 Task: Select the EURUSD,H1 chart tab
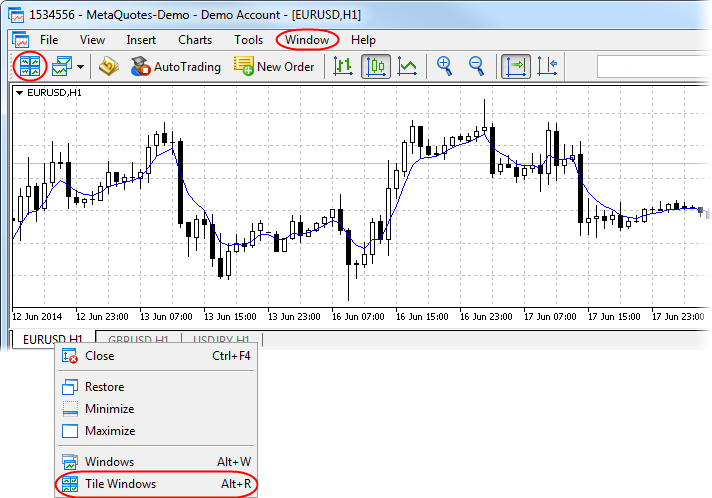tap(53, 340)
